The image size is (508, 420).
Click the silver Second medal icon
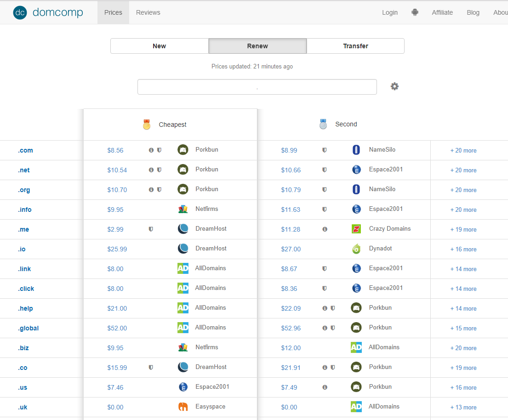coord(323,124)
